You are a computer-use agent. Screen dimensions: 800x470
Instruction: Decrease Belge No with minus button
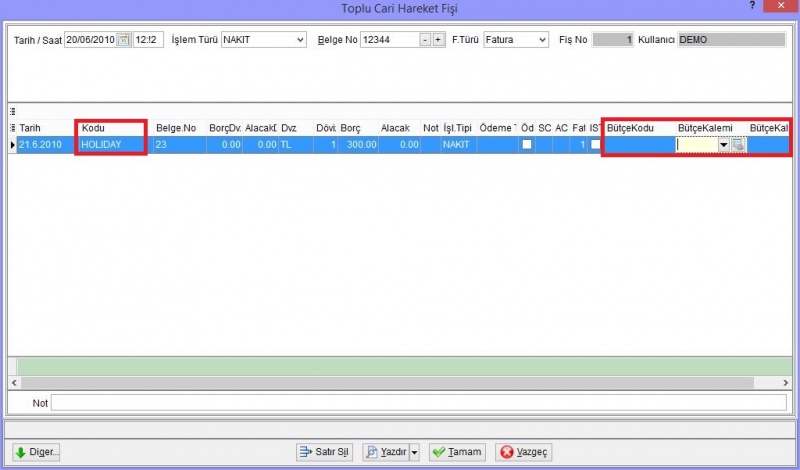(425, 40)
